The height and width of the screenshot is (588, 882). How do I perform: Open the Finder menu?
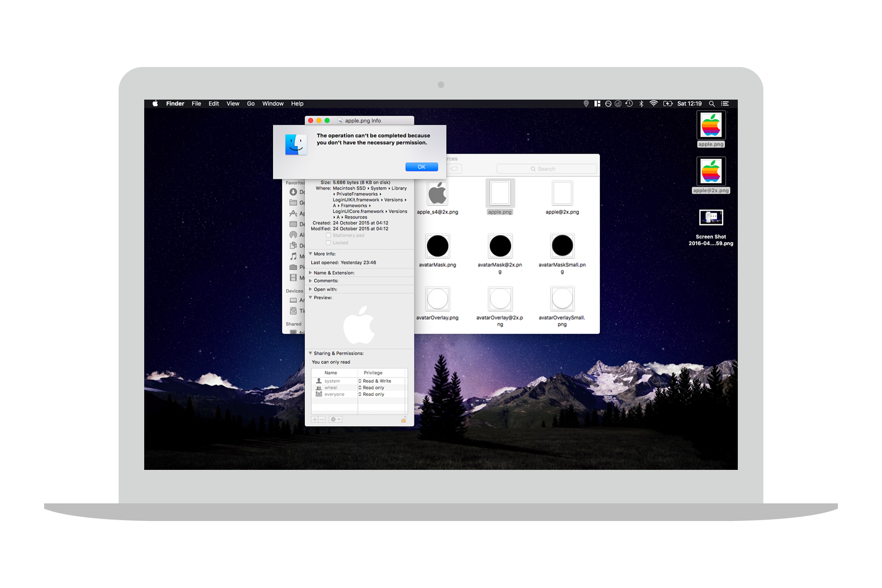tap(175, 104)
